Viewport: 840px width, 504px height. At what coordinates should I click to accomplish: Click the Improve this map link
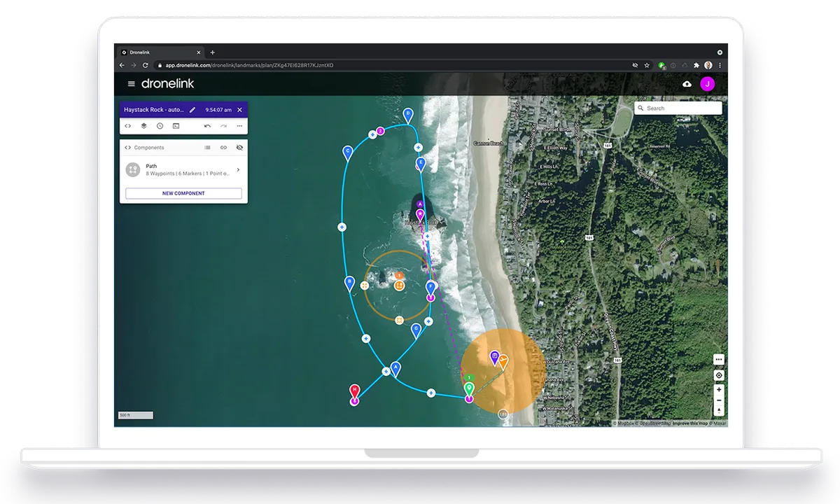coord(690,423)
